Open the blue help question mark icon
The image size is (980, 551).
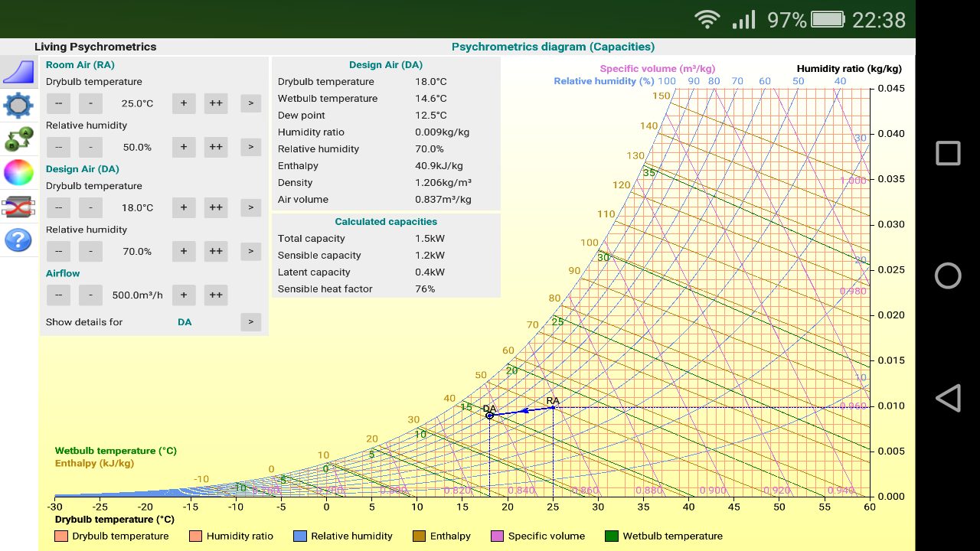pos(18,240)
